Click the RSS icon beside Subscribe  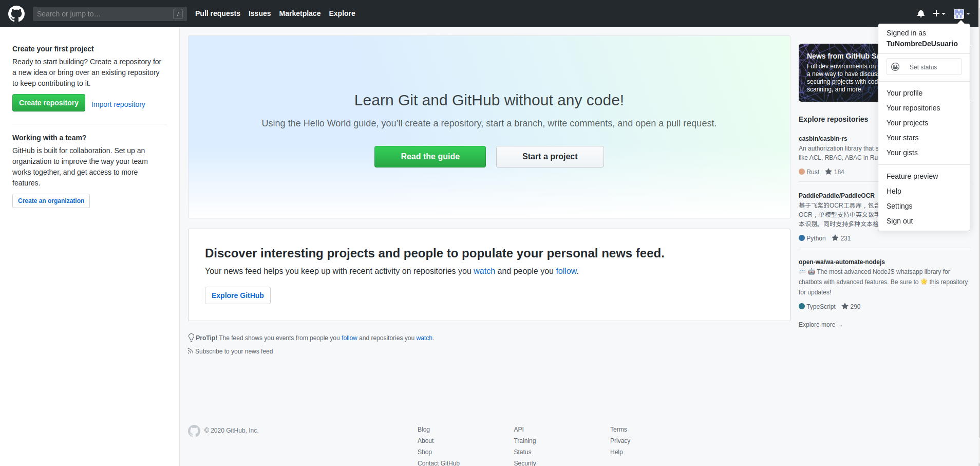[x=191, y=351]
